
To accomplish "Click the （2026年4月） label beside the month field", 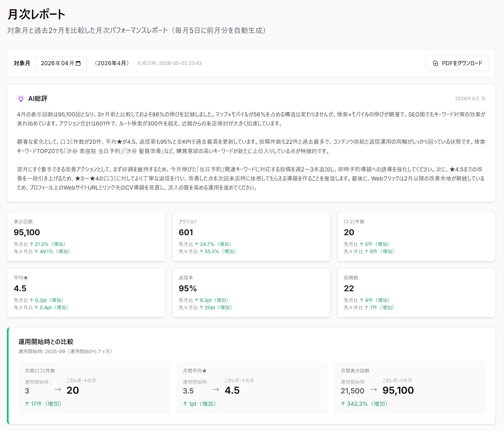I will point(112,63).
